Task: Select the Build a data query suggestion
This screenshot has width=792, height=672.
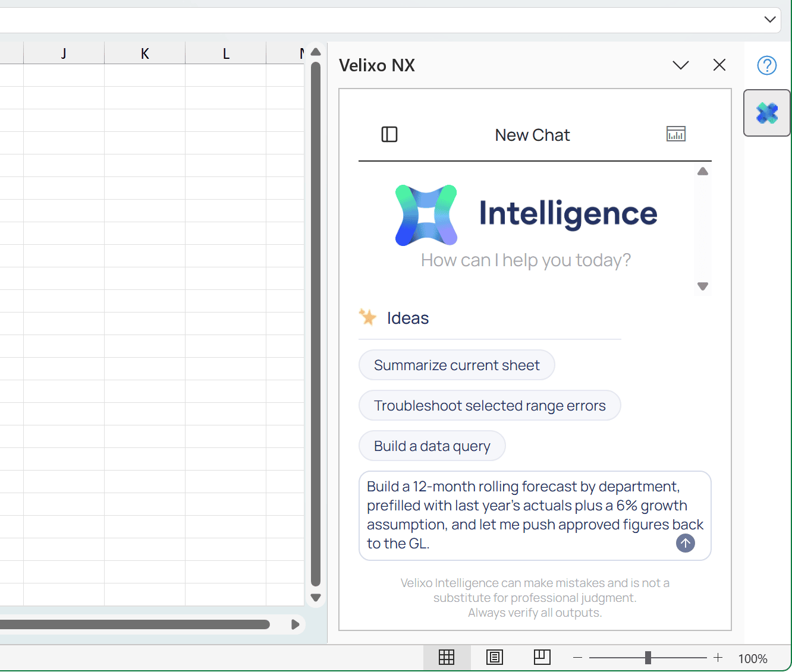Action: pyautogui.click(x=432, y=446)
